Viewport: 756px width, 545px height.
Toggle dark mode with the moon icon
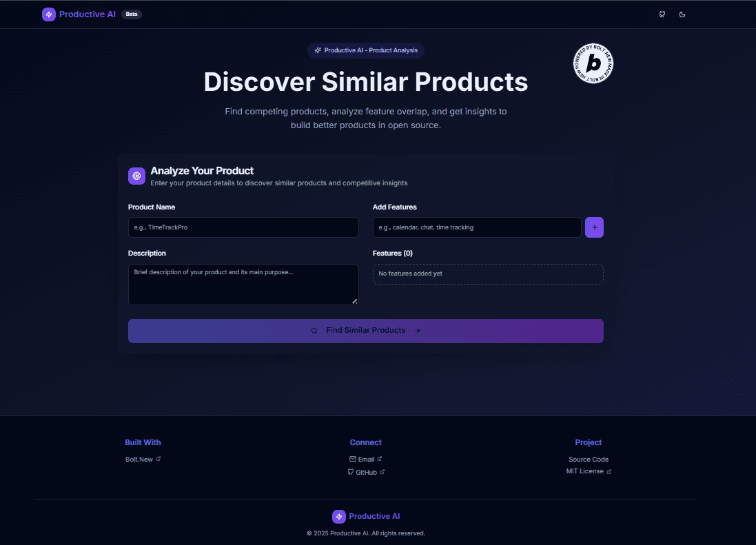(682, 14)
